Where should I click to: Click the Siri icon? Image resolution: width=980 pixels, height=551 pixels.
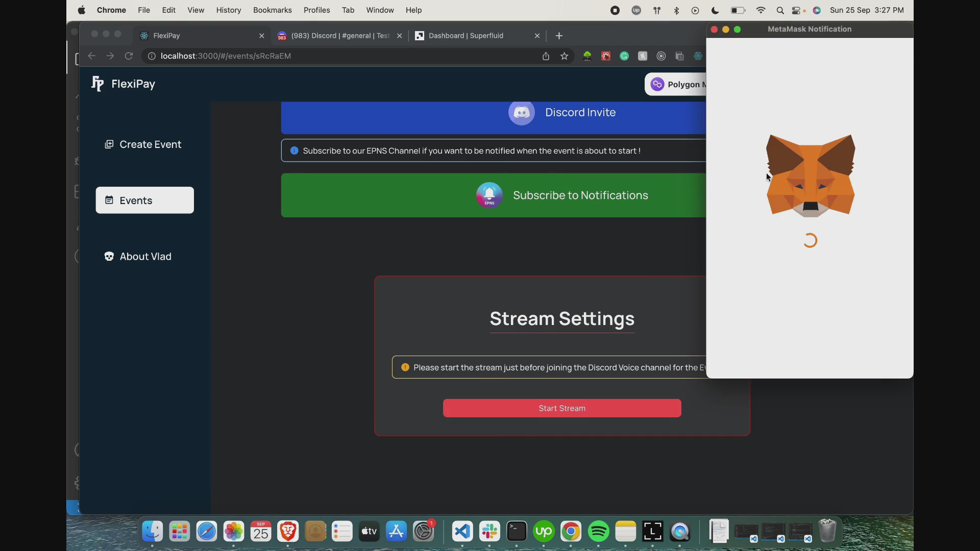click(x=817, y=10)
